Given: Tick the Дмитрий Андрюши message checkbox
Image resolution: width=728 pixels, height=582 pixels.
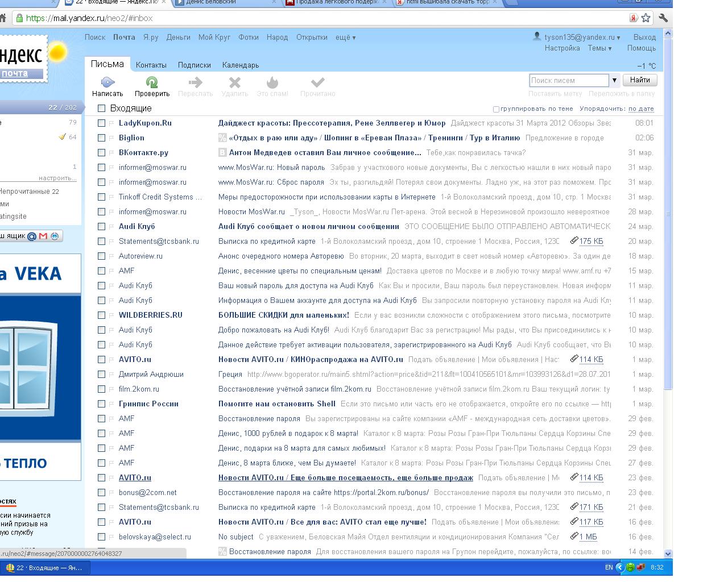Looking at the screenshot, I should [101, 374].
